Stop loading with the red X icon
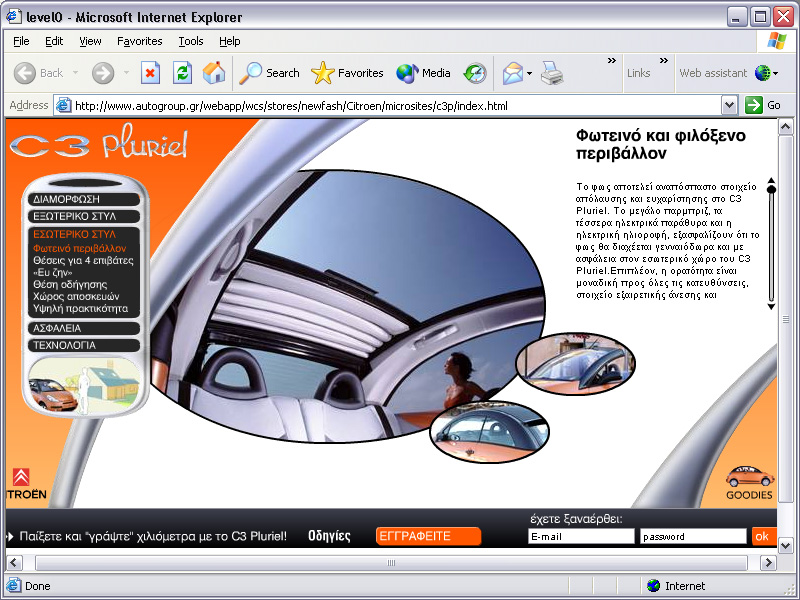Image resolution: width=800 pixels, height=600 pixels. click(150, 73)
